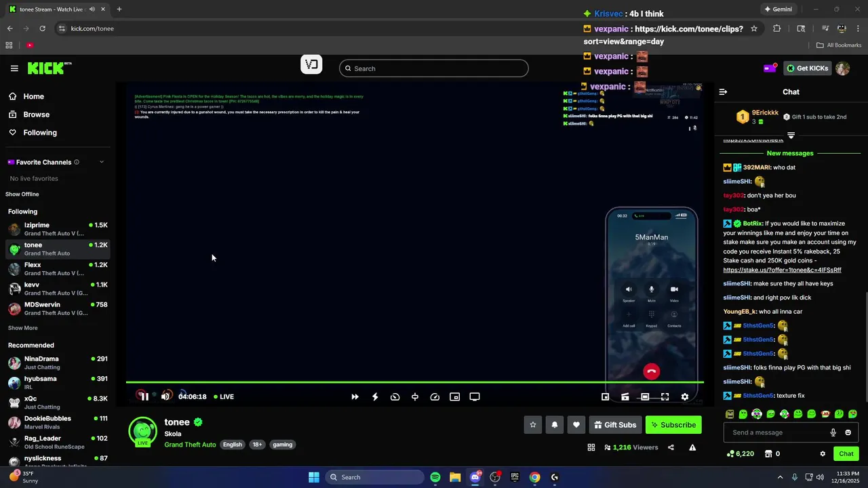Click the screen cast monitor icon
868x488 pixels.
pyautogui.click(x=475, y=396)
